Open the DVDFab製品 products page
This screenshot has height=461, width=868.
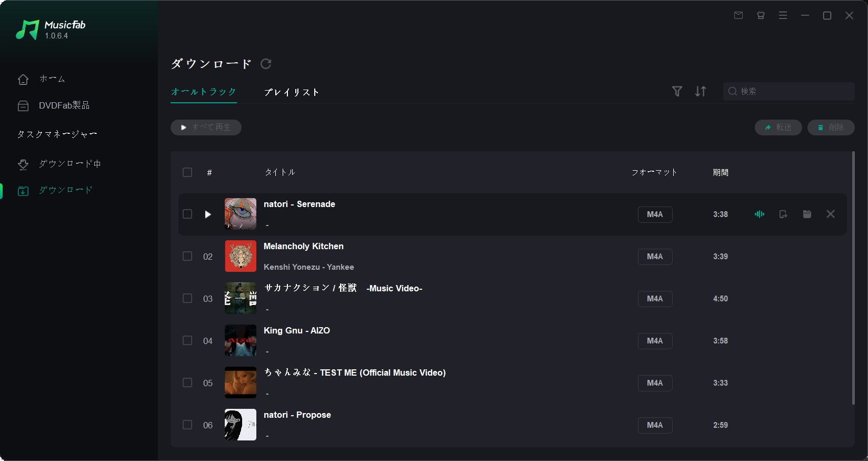tap(64, 105)
